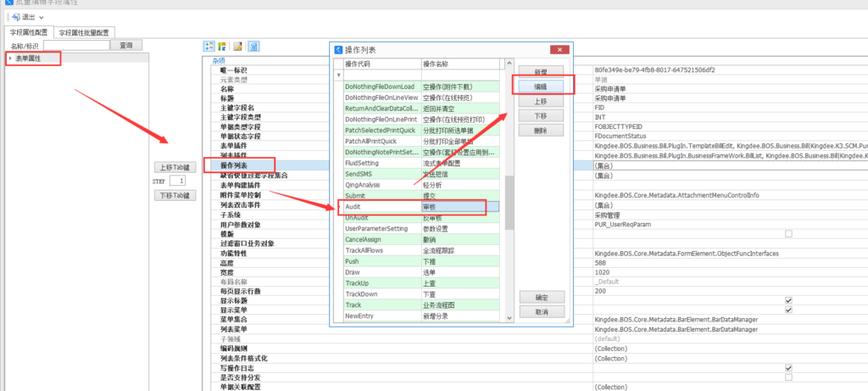
Task: Click the property pages icon in toolbar
Action: (238, 46)
